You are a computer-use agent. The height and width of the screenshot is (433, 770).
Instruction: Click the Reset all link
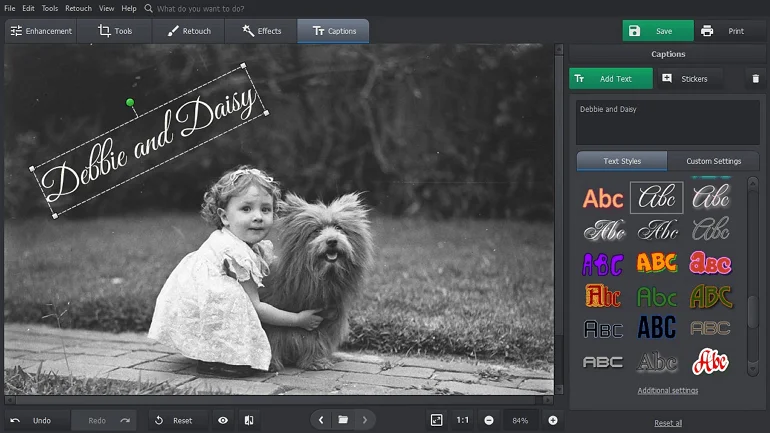coord(668,423)
